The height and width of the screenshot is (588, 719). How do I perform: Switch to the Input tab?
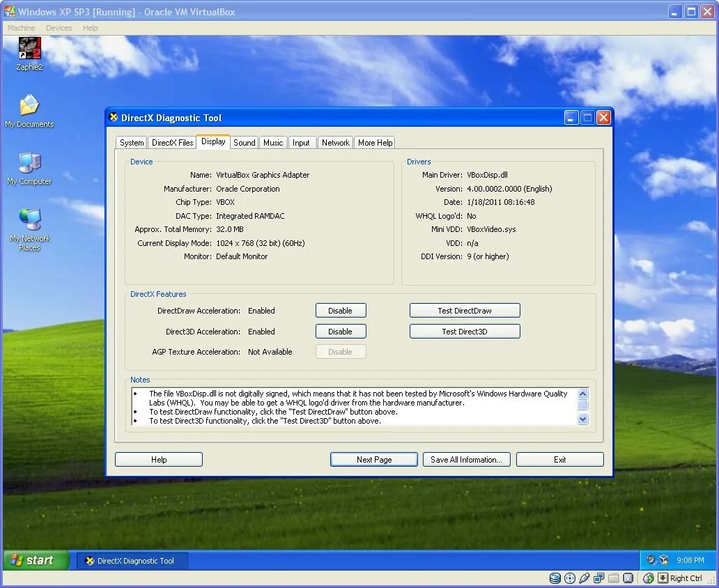(301, 143)
